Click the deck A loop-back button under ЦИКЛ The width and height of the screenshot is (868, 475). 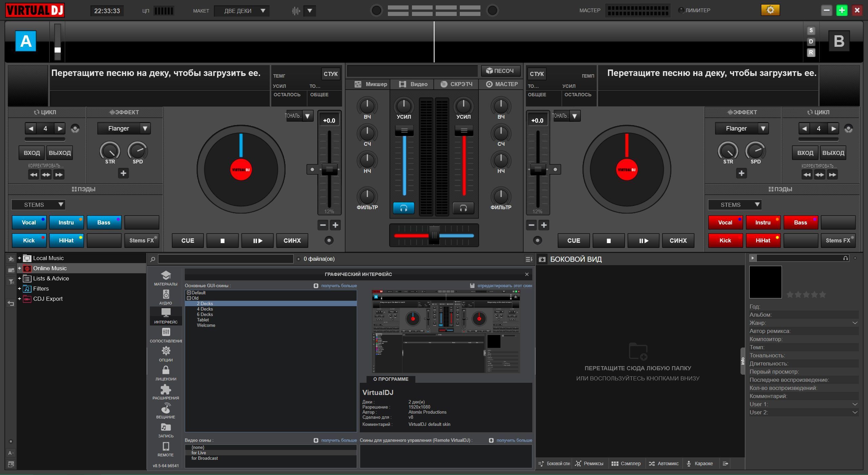pos(75,128)
